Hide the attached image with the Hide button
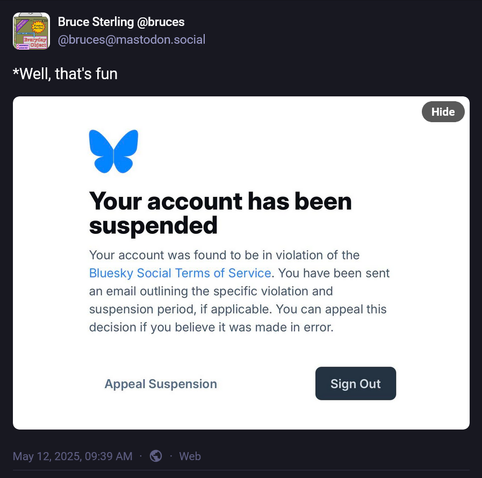This screenshot has height=478, width=482. tap(443, 112)
